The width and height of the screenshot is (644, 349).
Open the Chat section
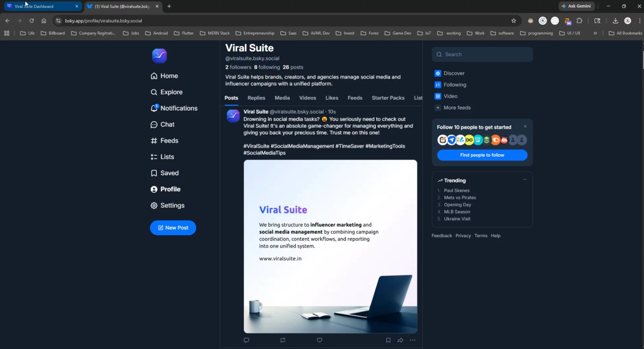click(x=162, y=124)
